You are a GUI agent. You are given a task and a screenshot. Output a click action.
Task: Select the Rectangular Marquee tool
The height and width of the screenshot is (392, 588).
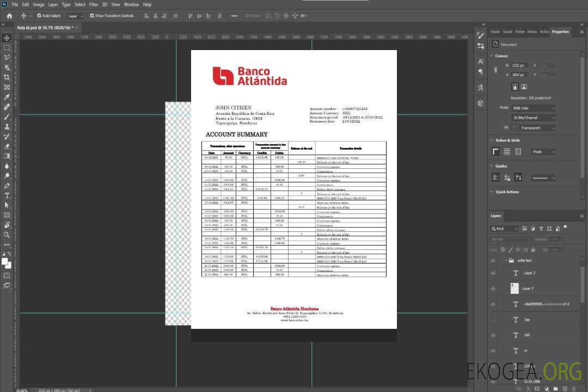pos(7,48)
